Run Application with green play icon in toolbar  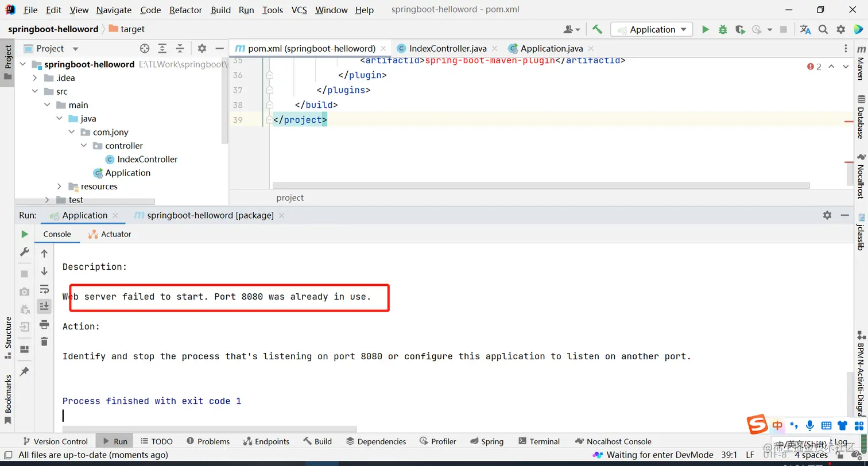pos(706,29)
